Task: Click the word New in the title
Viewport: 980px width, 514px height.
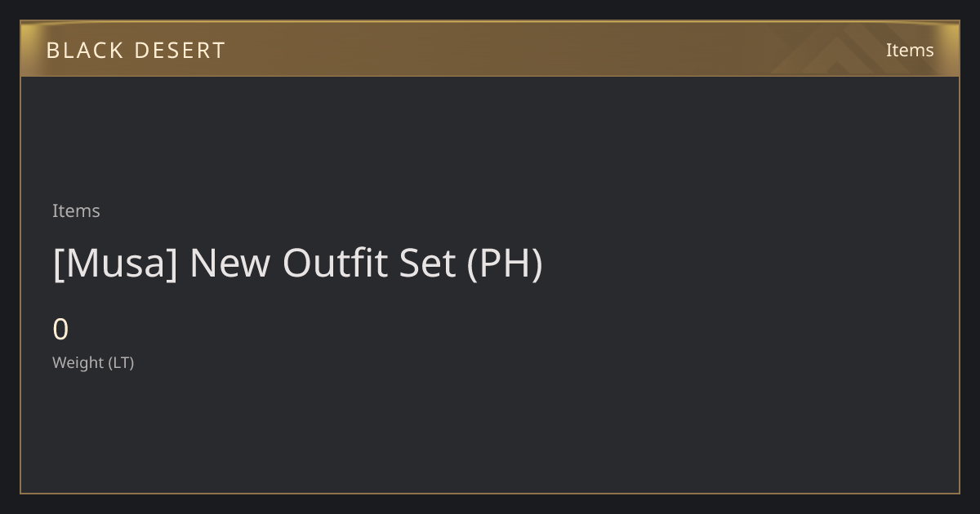Action: point(229,264)
